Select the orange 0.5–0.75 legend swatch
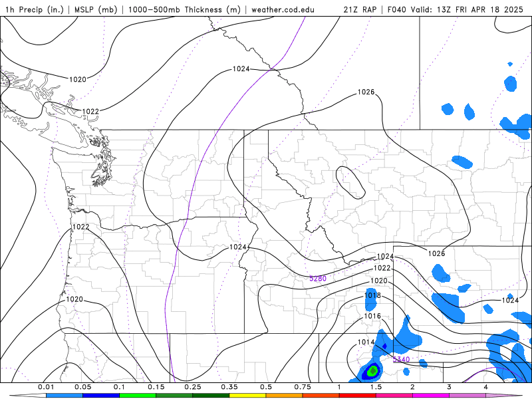Screen dimensions: 532x399 pos(285,396)
